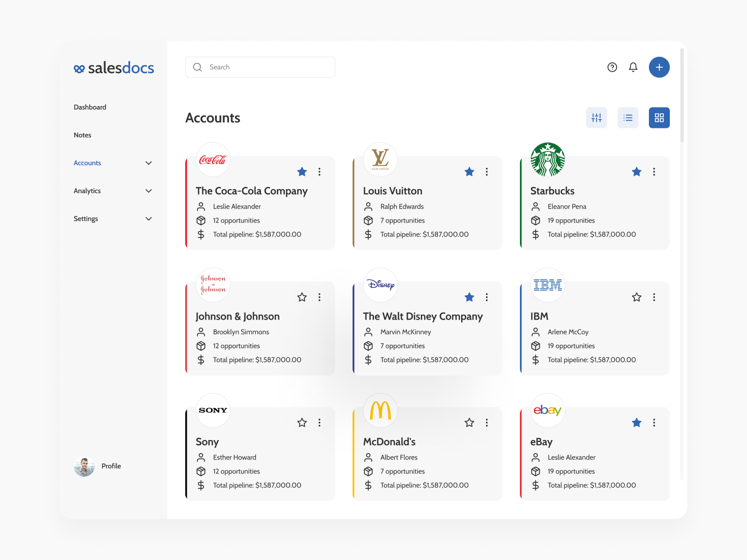Screen dimensions: 747x560
Task: Go to Dashboard in sidebar
Action: (x=90, y=107)
